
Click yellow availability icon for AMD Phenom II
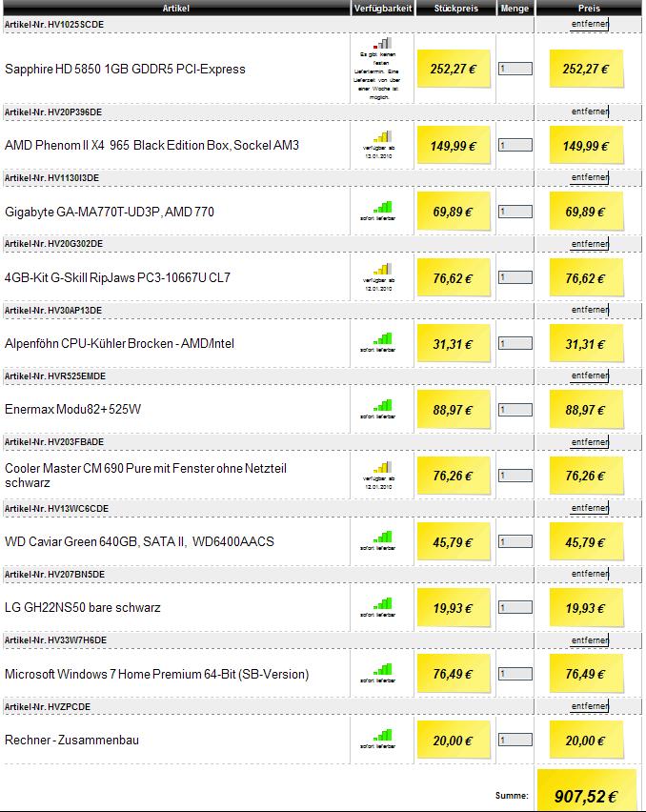coord(383,136)
